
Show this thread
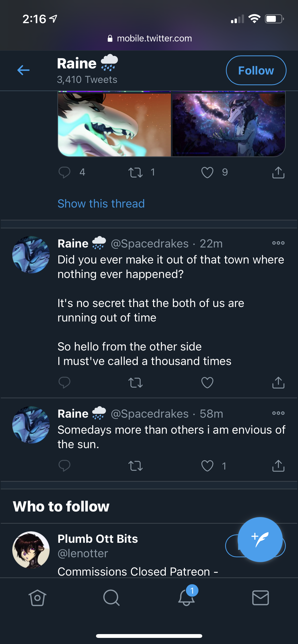101,204
